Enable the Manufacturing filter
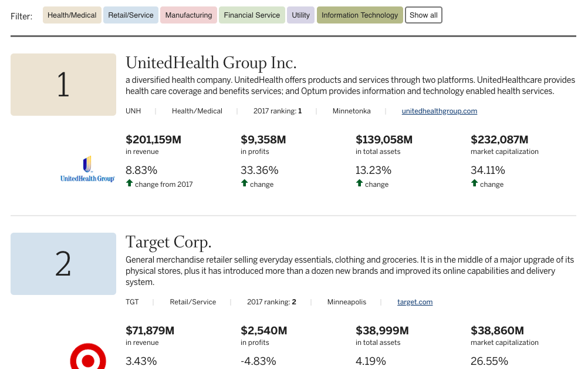Screen dimensions: 588x369 click(188, 15)
